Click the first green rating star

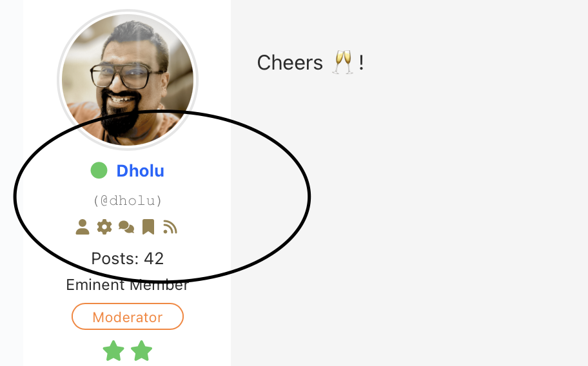tap(113, 351)
